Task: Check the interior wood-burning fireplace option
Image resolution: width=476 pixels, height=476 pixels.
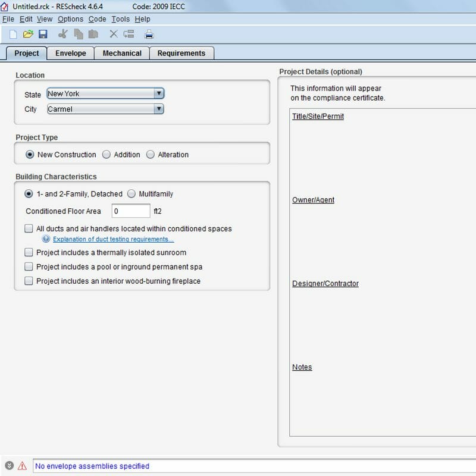Action: pyautogui.click(x=29, y=281)
